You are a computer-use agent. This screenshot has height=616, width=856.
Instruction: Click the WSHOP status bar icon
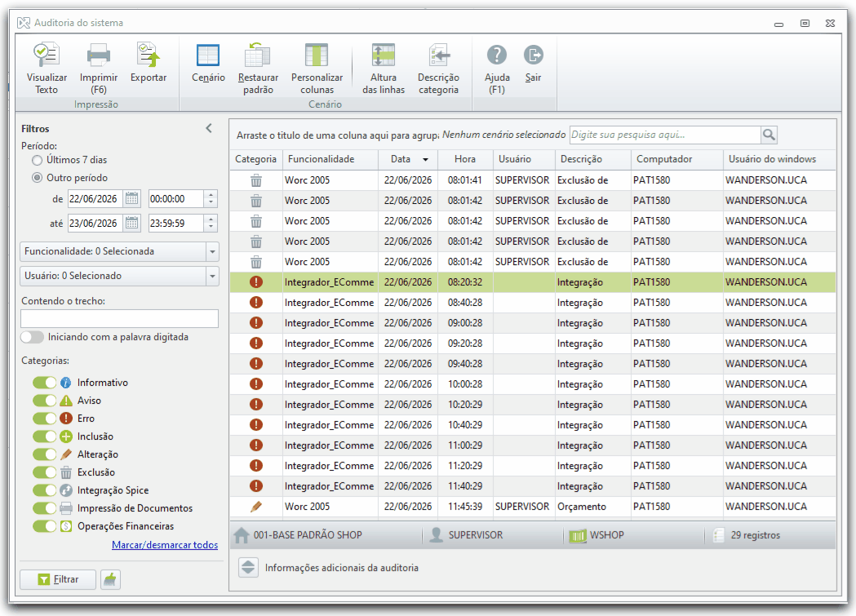tap(577, 535)
